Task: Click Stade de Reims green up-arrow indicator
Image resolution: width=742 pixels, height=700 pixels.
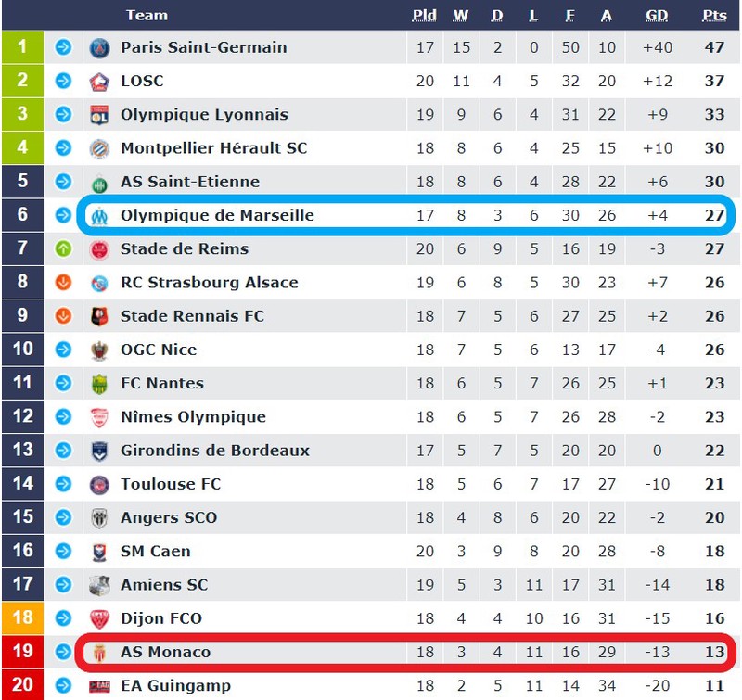Action: tap(63, 248)
